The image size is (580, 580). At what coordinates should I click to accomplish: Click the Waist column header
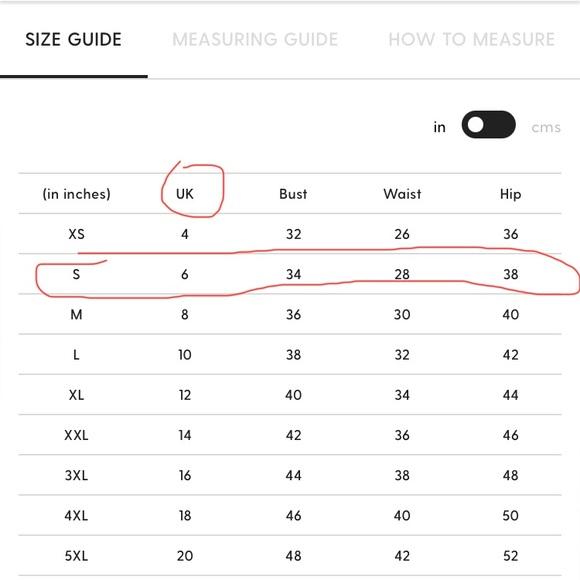402,194
